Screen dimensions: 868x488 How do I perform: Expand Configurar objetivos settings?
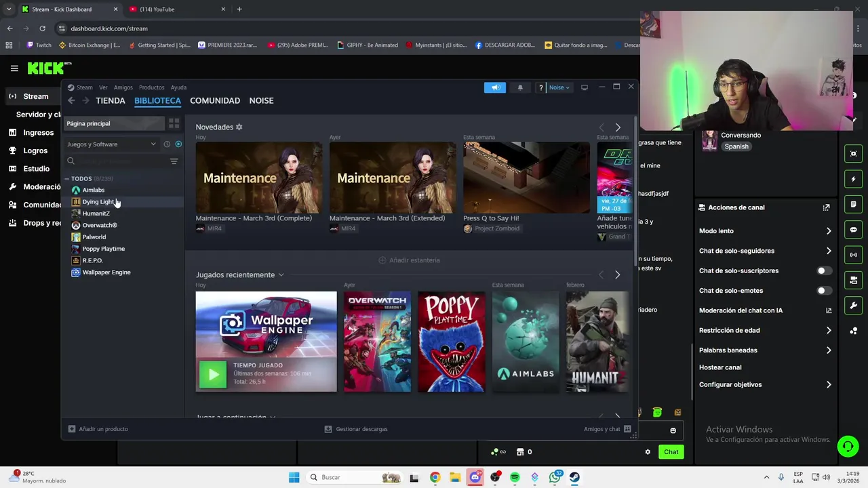(828, 384)
